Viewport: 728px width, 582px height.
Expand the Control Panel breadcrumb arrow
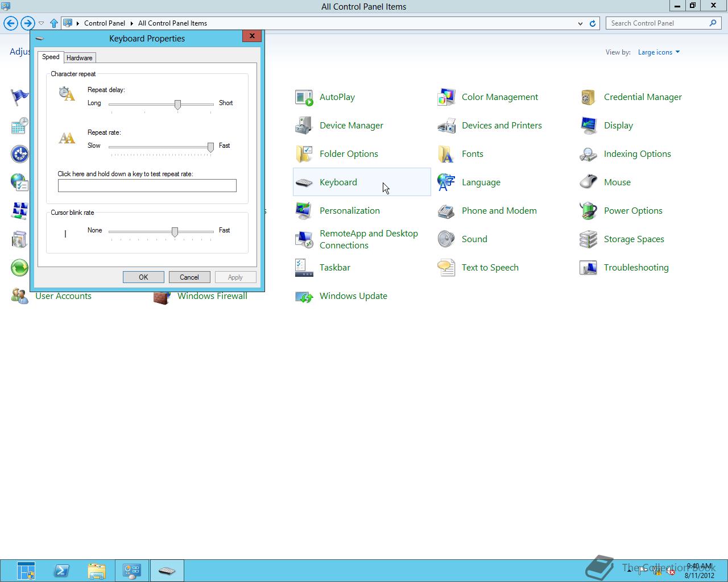coord(131,23)
